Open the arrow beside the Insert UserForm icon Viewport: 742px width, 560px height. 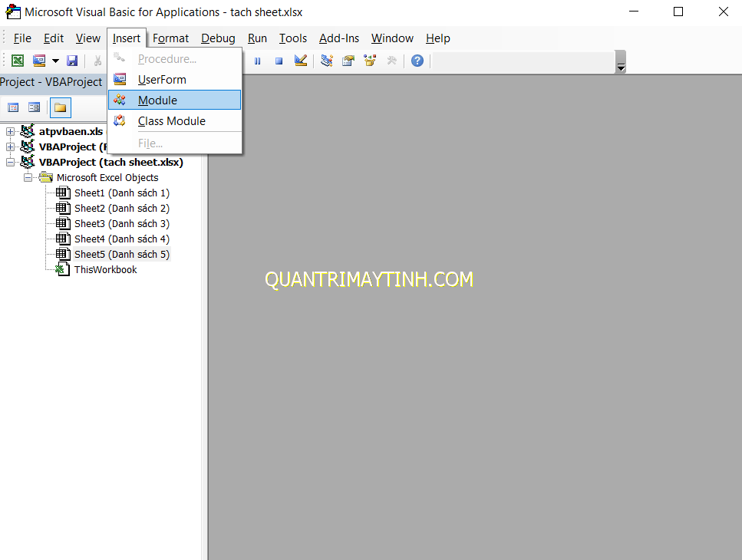coord(55,61)
